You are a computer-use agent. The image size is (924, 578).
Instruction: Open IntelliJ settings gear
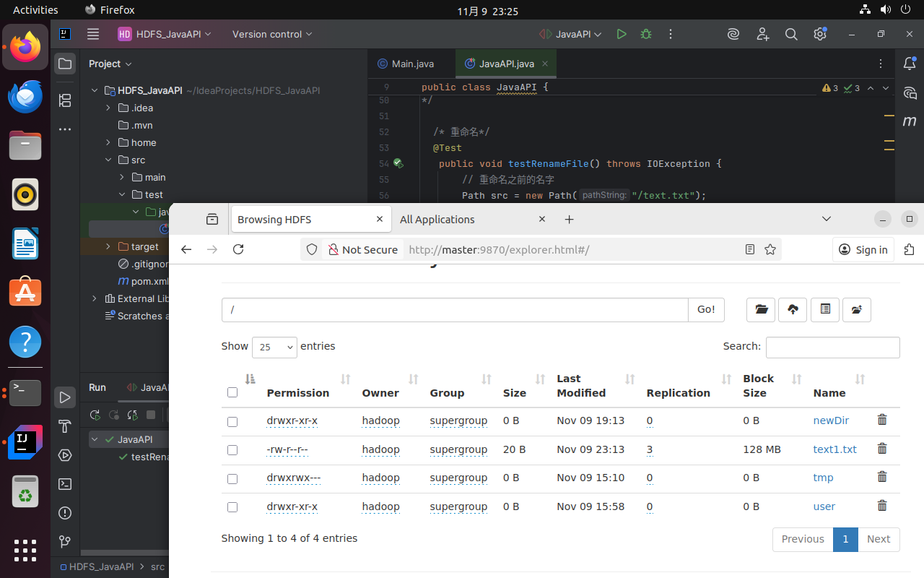pyautogui.click(x=819, y=34)
